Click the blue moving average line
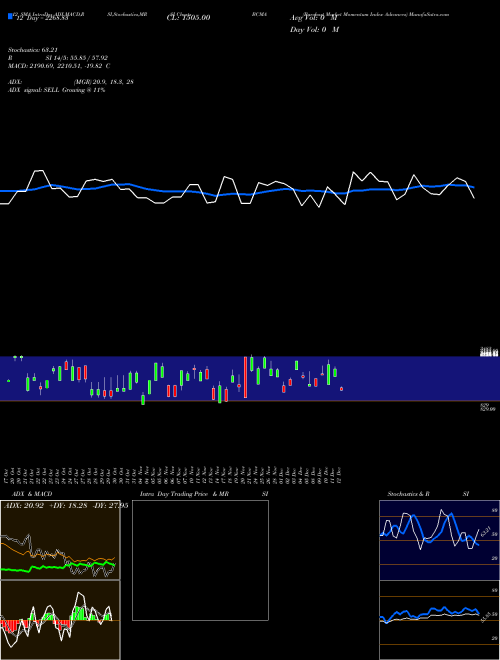 [x=237, y=190]
